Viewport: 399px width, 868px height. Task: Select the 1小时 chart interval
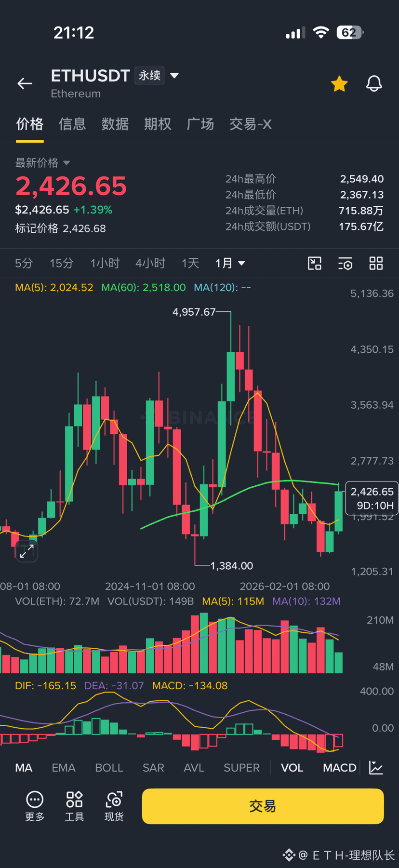[105, 263]
